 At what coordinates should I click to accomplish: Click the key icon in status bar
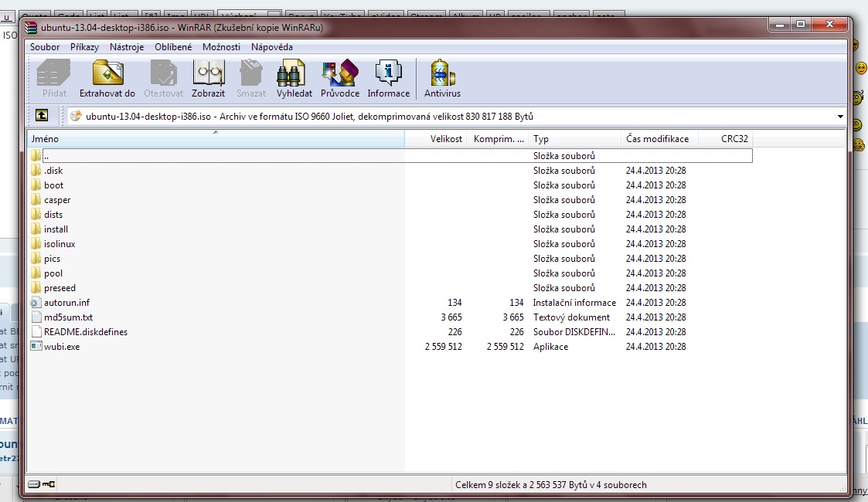pos(49,484)
